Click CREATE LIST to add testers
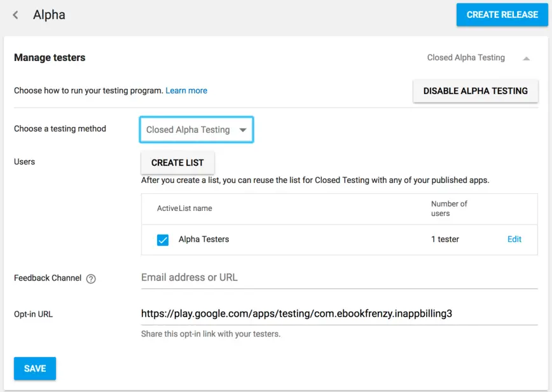552x392 pixels. click(x=177, y=163)
